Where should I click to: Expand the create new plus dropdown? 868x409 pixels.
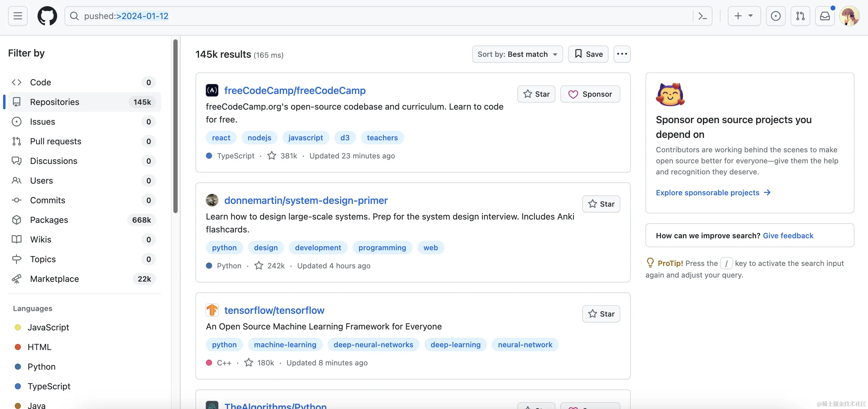[744, 16]
